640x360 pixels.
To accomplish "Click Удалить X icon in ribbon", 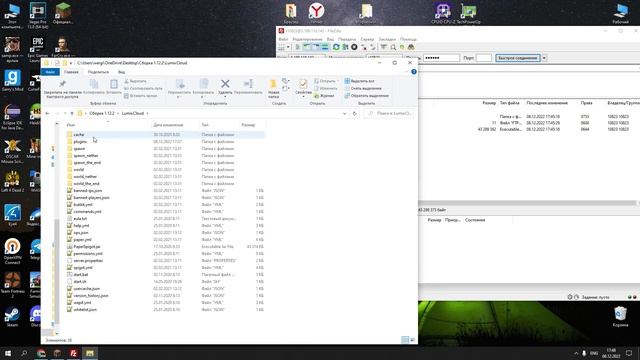I will (x=225, y=84).
